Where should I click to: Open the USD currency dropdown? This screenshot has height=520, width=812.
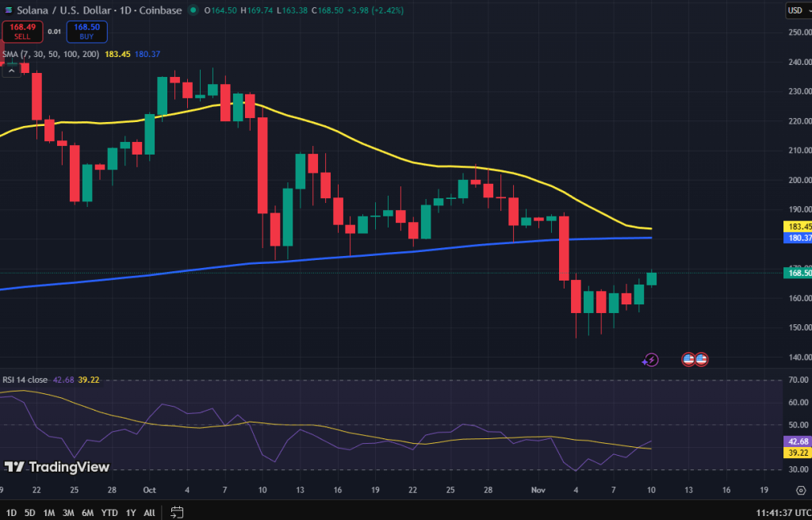pos(799,10)
